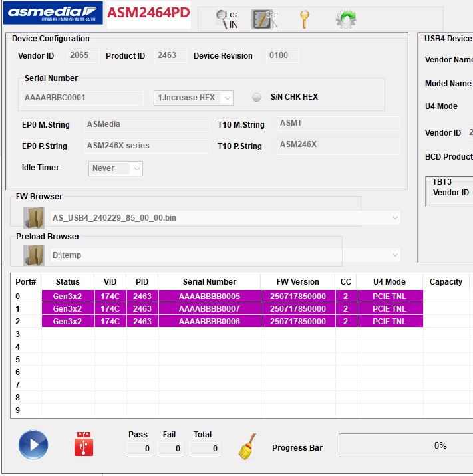The width and height of the screenshot is (473, 476).
Task: Click the Save INI notebook icon
Action: click(262, 19)
